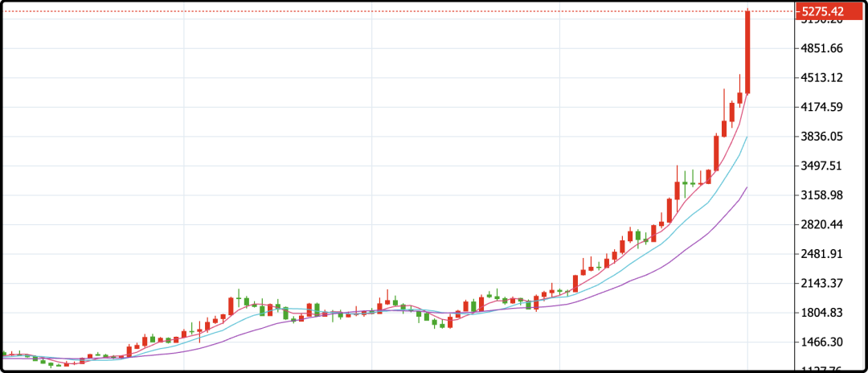Select the 4174.59 price axis label

pos(821,107)
